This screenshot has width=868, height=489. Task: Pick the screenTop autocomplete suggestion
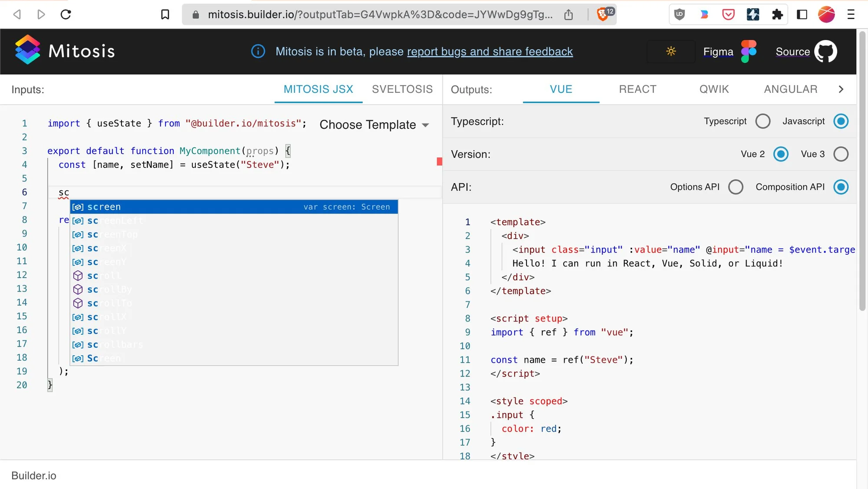click(234, 235)
